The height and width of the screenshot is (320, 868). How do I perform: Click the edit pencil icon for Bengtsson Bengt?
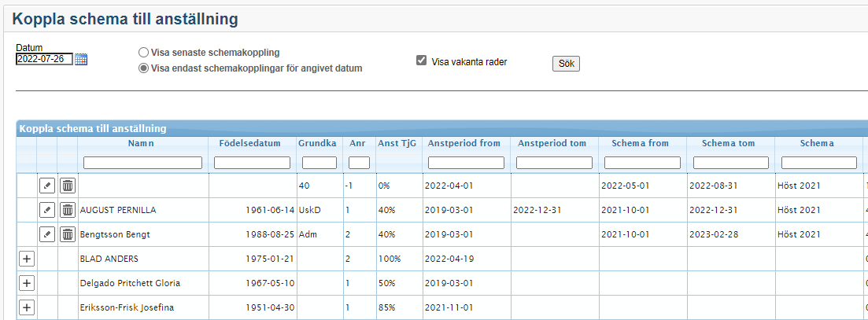pyautogui.click(x=47, y=234)
